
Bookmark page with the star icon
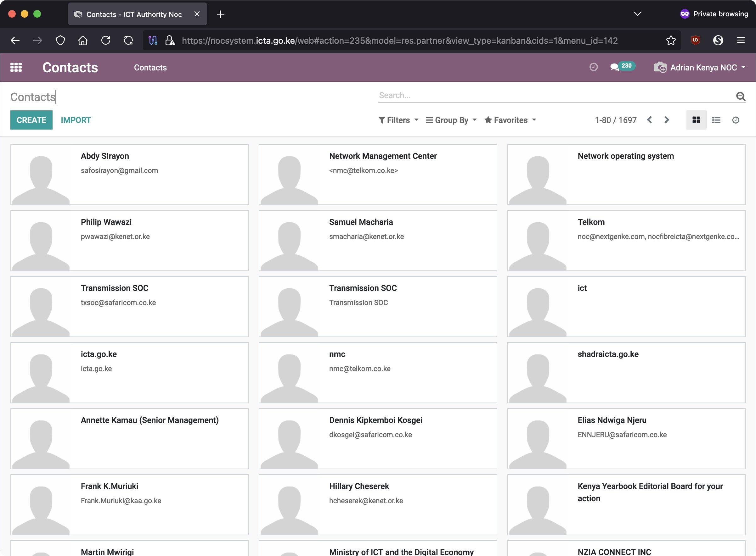tap(670, 40)
